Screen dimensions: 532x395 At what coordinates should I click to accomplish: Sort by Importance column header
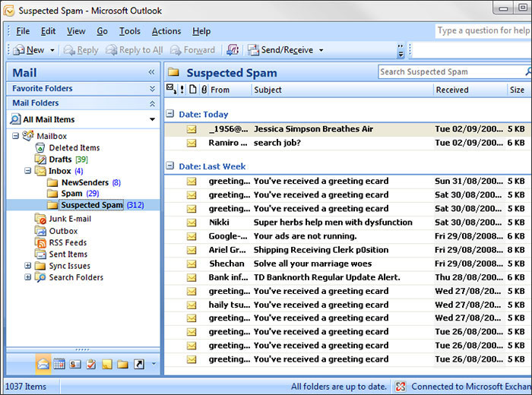click(182, 90)
